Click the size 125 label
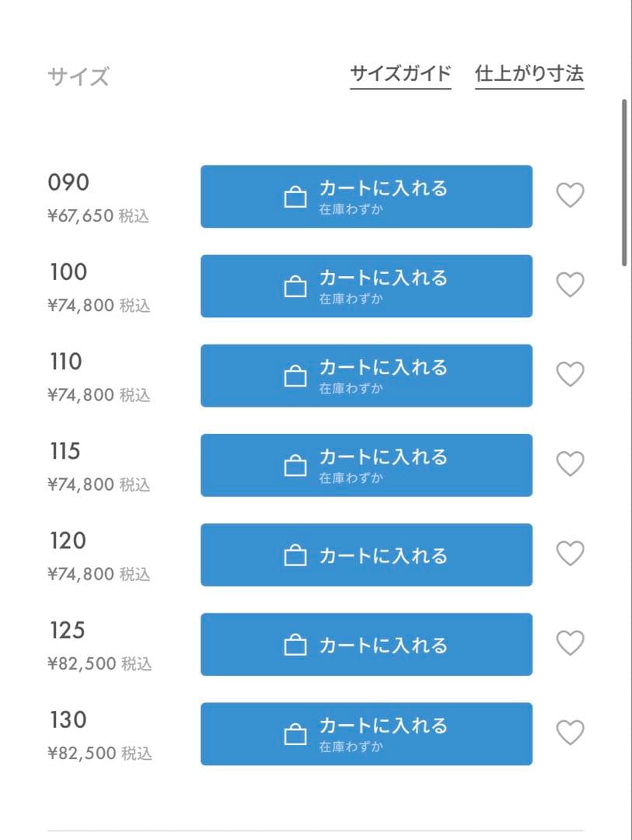 [x=67, y=630]
